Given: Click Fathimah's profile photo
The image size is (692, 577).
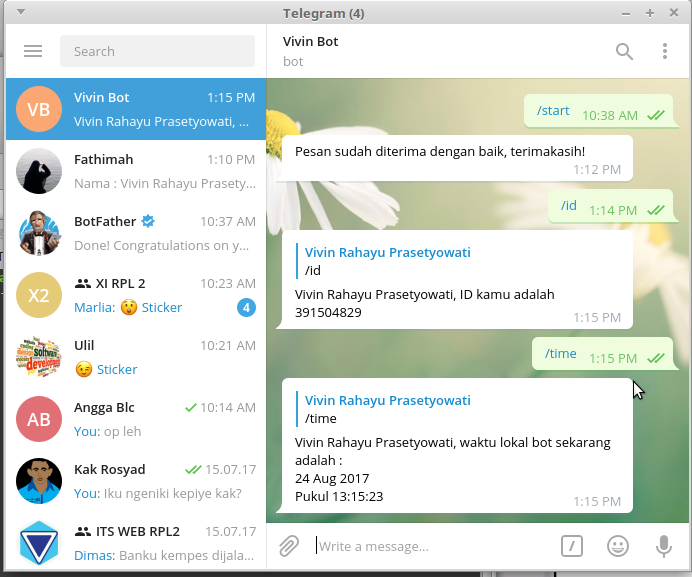Looking at the screenshot, I should click(39, 171).
